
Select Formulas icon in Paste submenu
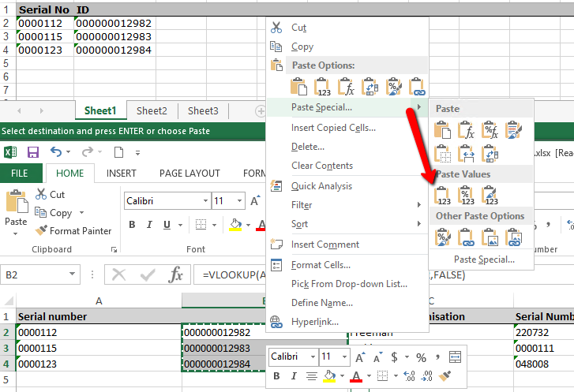pos(466,130)
